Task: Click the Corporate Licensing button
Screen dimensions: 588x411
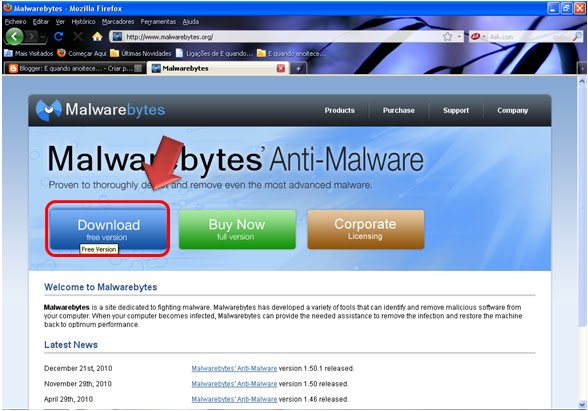Action: [366, 229]
